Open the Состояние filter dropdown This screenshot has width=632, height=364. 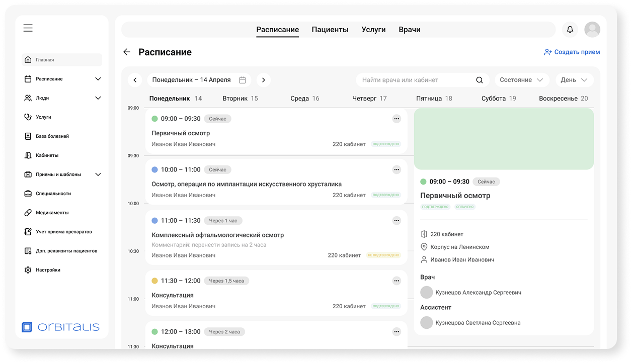click(x=522, y=80)
